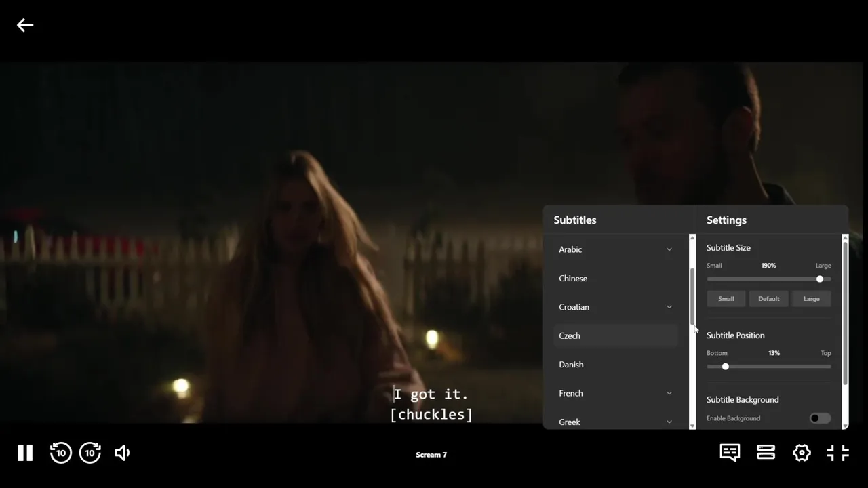Click the Subtitle Position label

click(x=736, y=335)
